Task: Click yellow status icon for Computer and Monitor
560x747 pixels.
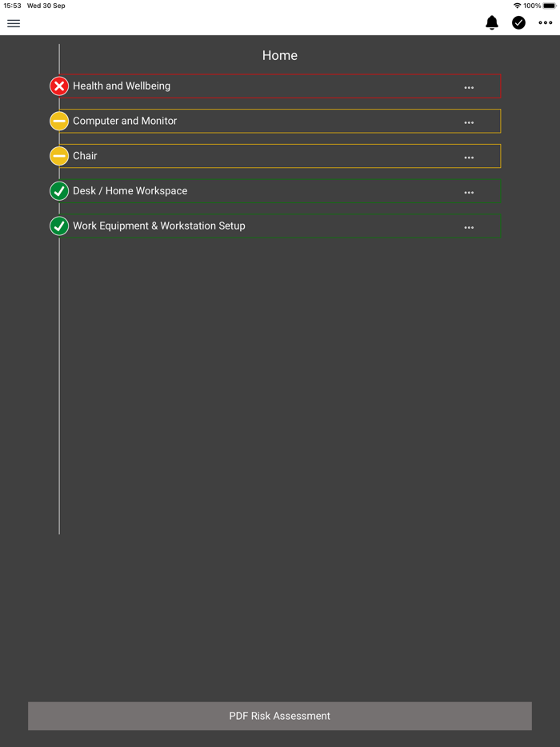Action: point(59,122)
